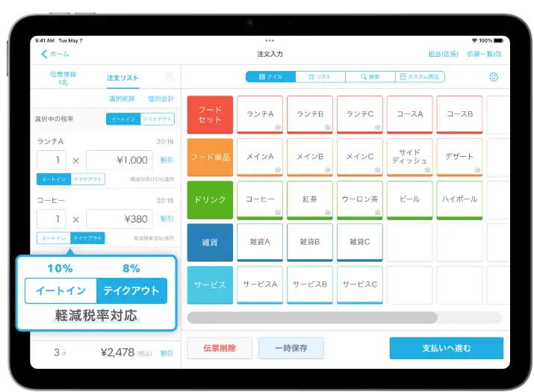Select 雑貨 category

(210, 243)
